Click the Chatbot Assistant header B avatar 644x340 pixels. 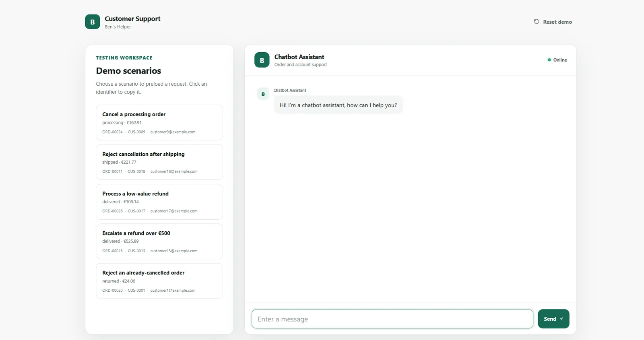(262, 60)
